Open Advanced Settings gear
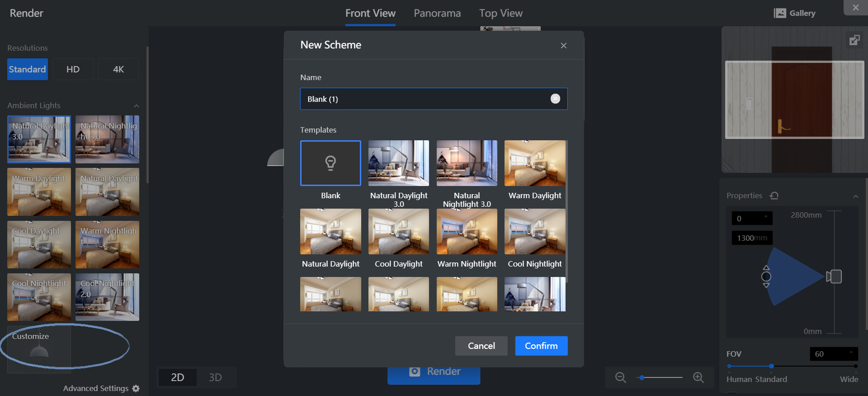 click(x=136, y=388)
